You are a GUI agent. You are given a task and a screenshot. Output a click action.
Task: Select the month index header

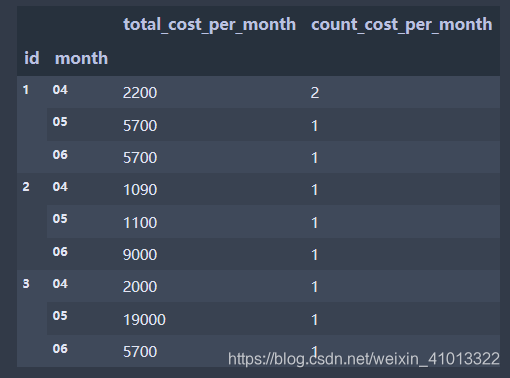pos(81,58)
